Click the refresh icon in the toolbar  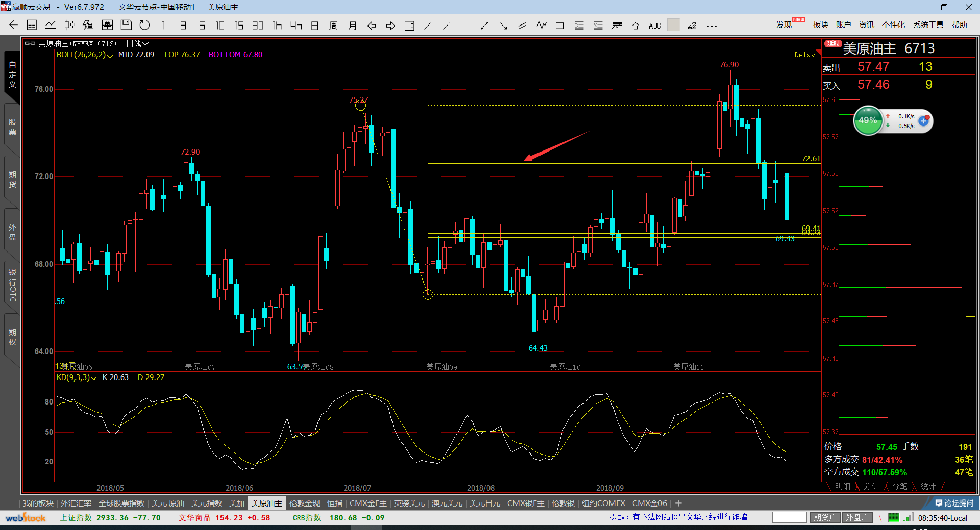(x=145, y=26)
